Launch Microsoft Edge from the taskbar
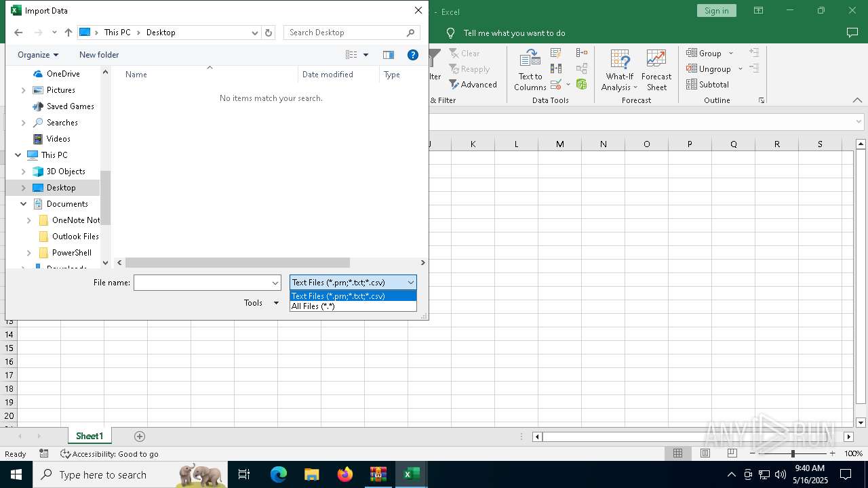 pos(279,474)
